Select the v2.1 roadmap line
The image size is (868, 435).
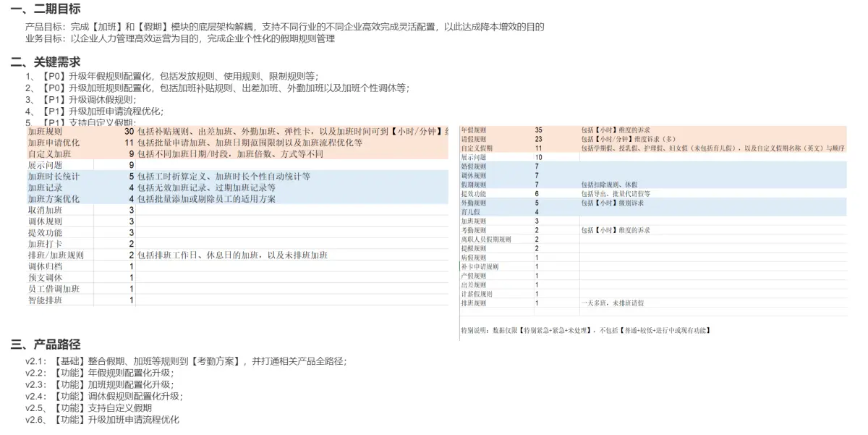[186, 361]
